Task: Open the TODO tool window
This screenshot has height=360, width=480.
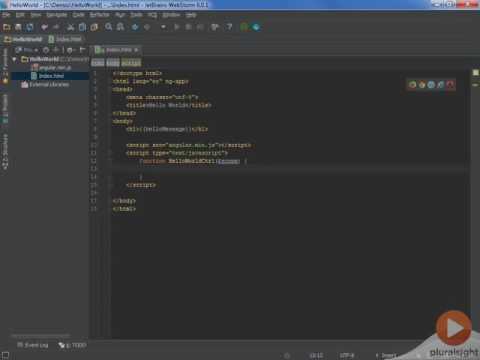Action: (72, 345)
